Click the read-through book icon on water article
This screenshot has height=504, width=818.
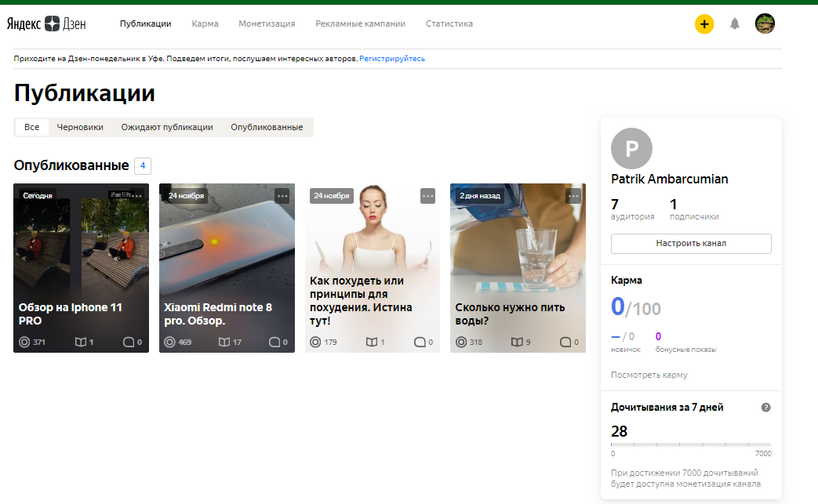(517, 342)
